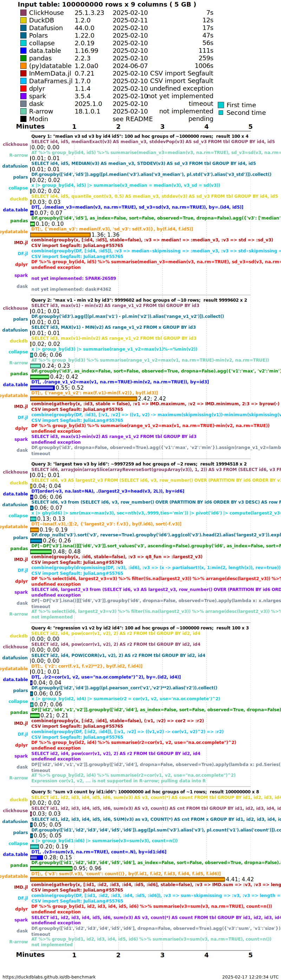Click ClickHouse version "25.1.3.23"
This screenshot has width=281, height=980.
pos(89,13)
